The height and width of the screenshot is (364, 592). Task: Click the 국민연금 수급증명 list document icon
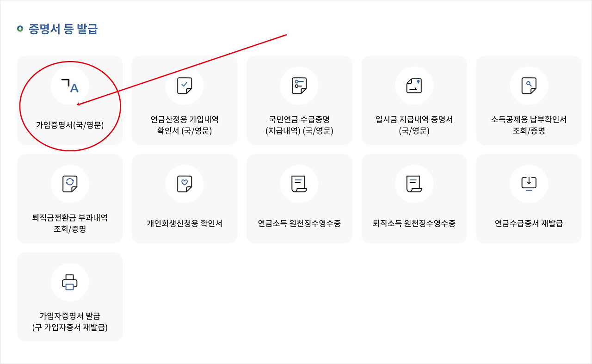299,86
